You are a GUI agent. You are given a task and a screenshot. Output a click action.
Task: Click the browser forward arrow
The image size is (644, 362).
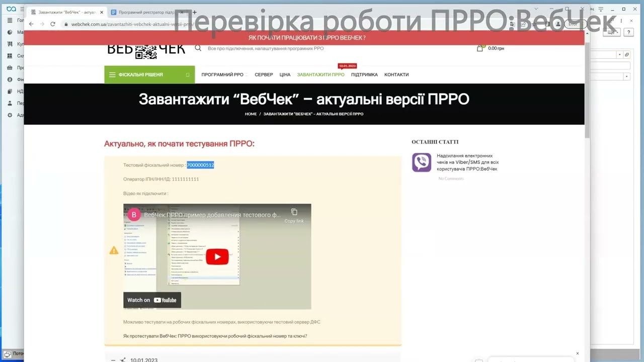(42, 24)
